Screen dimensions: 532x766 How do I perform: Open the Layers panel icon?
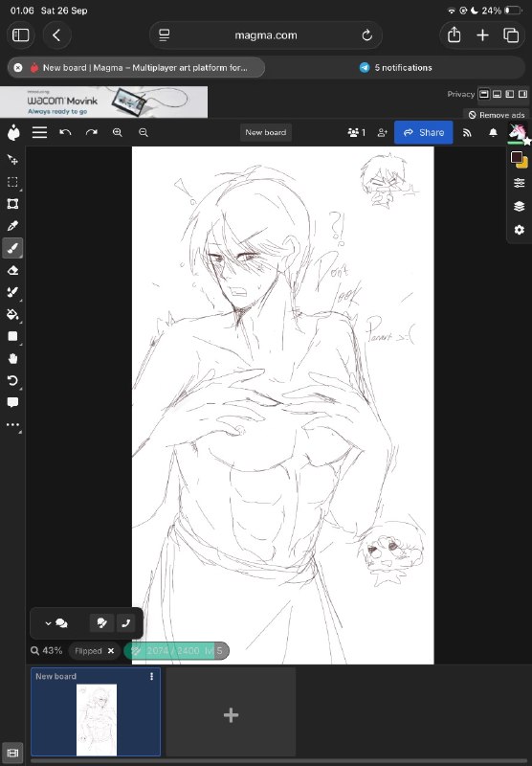pyautogui.click(x=519, y=206)
